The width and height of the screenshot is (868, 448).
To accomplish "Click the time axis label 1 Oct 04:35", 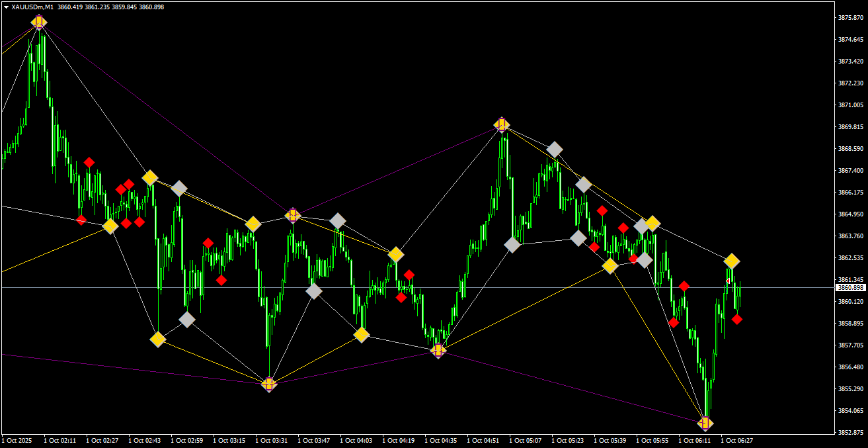I will [441, 440].
